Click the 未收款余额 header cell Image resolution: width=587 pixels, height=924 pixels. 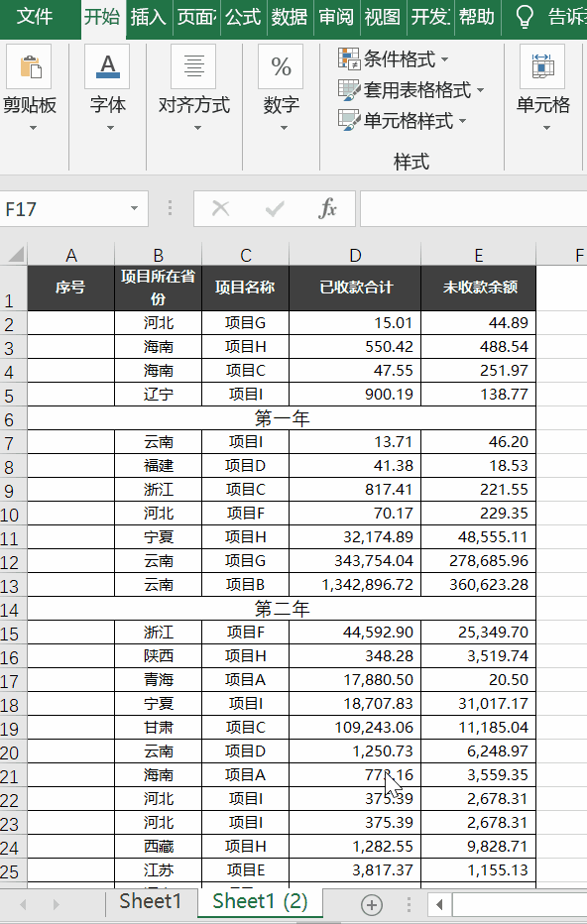pos(478,289)
